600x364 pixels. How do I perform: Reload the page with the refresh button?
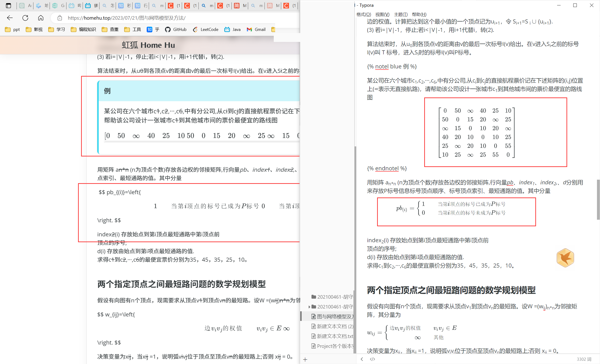click(x=25, y=18)
